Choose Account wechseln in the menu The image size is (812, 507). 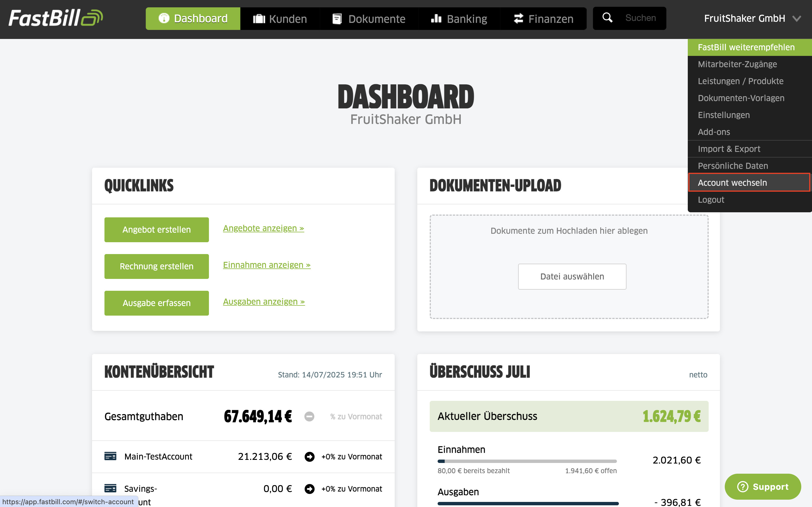click(750, 183)
